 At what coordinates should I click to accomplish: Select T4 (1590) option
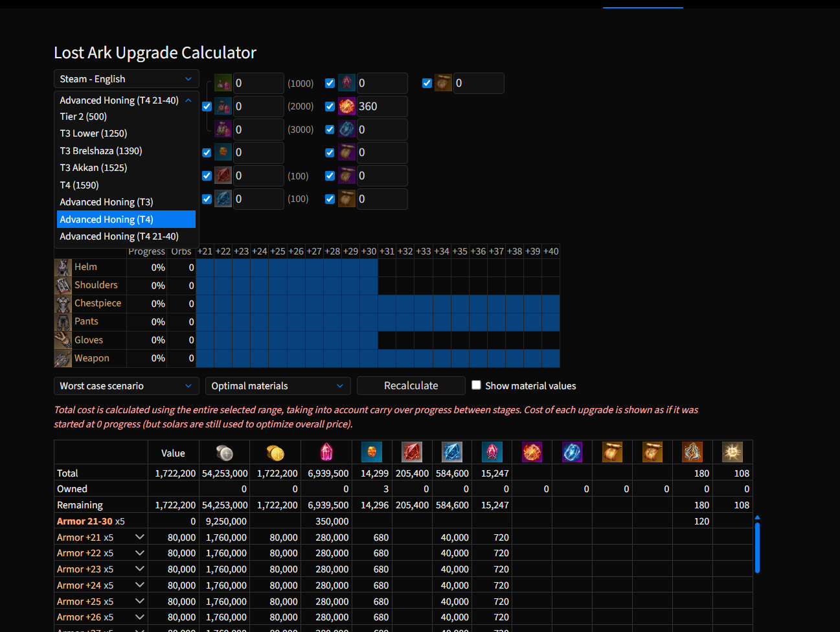[126, 185]
